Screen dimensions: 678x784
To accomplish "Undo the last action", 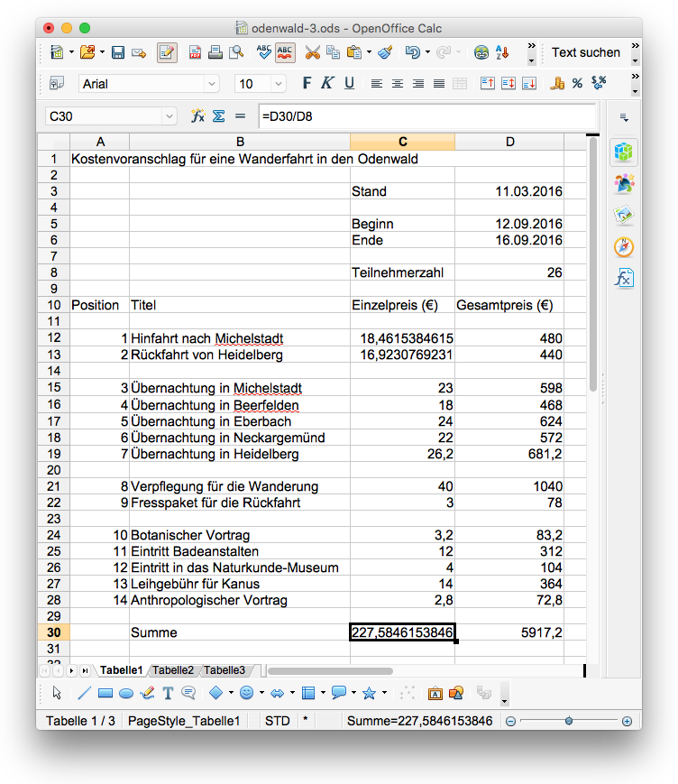I will tap(412, 52).
